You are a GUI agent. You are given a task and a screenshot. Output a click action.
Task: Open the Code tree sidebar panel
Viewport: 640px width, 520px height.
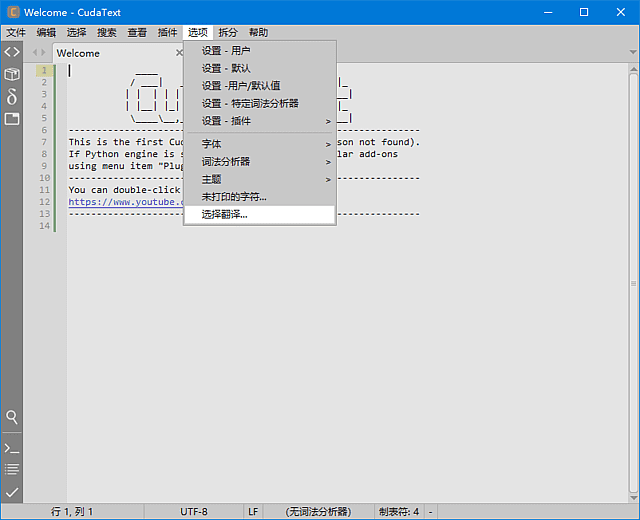11,52
